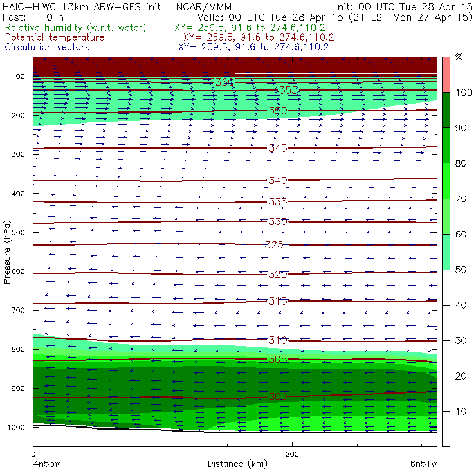This screenshot has height=476, width=476.
Task: Click the green 'Relative humidity (w.r.t. water)' legend text
Action: point(76,28)
